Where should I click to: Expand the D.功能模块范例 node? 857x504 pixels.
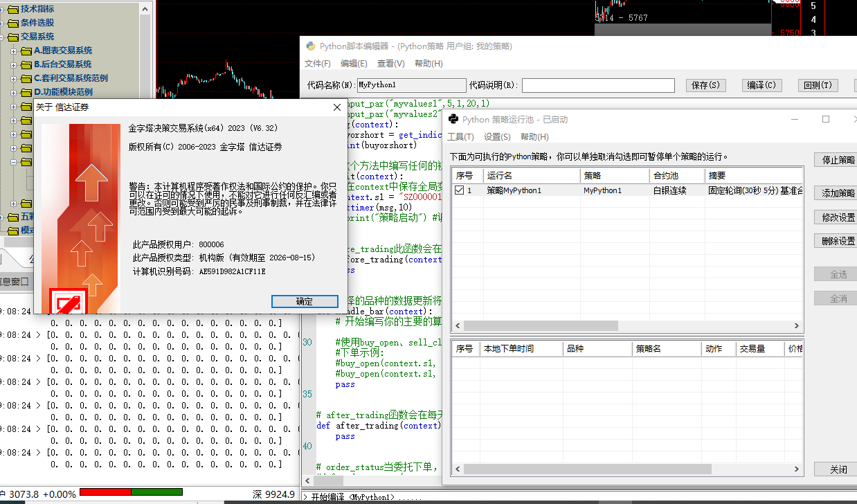14,92
